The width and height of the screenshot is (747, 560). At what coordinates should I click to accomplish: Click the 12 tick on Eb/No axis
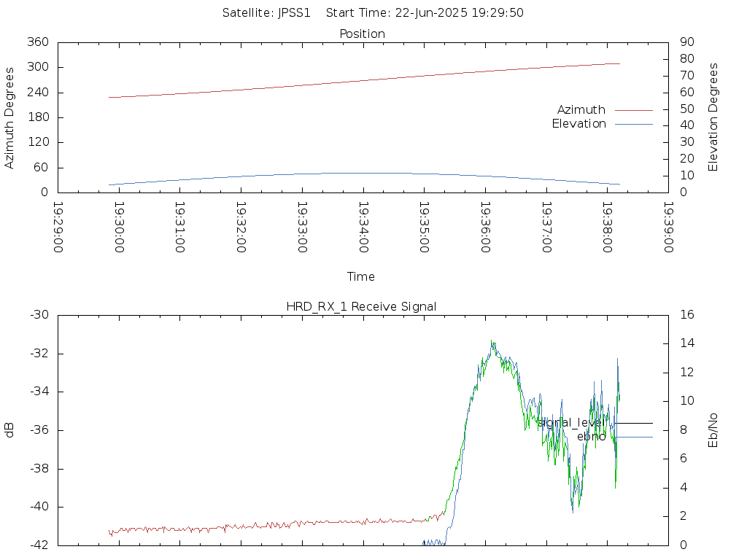pos(687,373)
